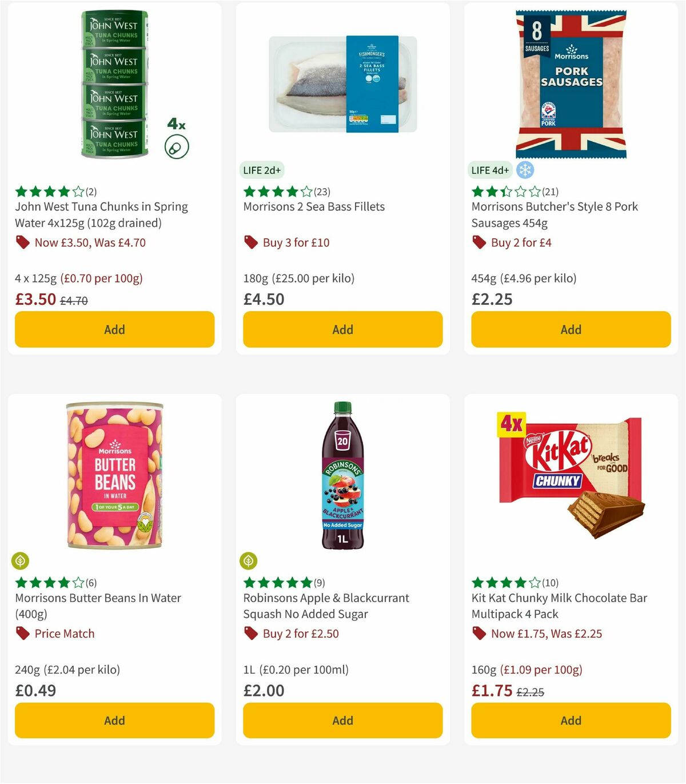686x784 pixels.
Task: Click the LIFE 2d+ badge on Sea Bass
Action: [262, 170]
